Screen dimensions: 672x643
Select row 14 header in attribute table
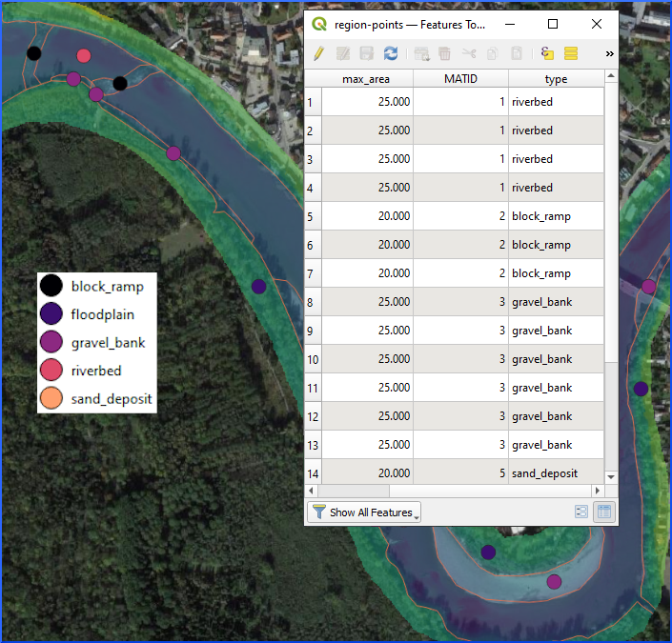point(313,472)
